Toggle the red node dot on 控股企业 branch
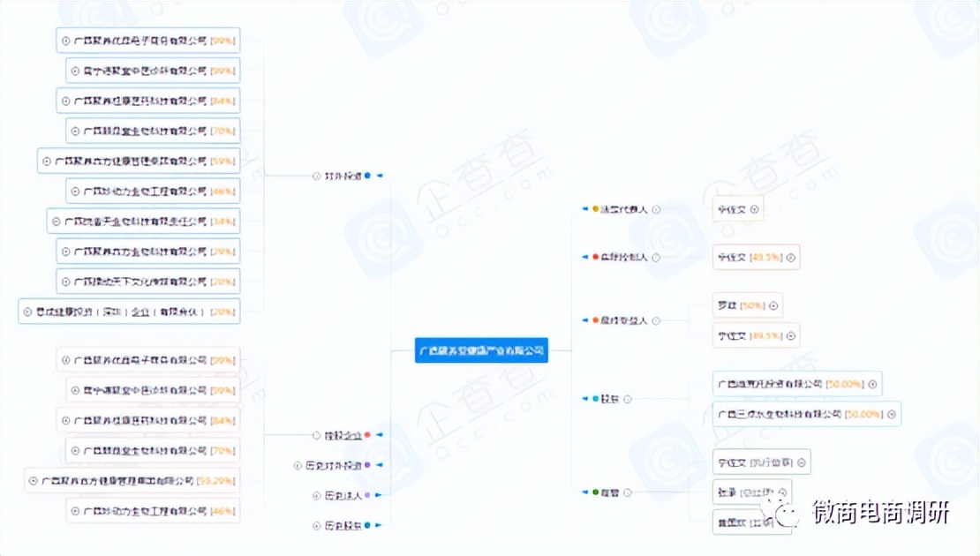 click(368, 434)
